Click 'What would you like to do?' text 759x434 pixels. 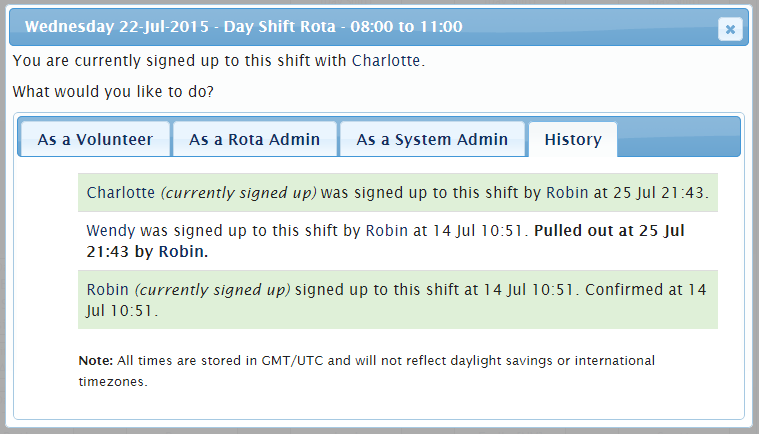point(113,91)
